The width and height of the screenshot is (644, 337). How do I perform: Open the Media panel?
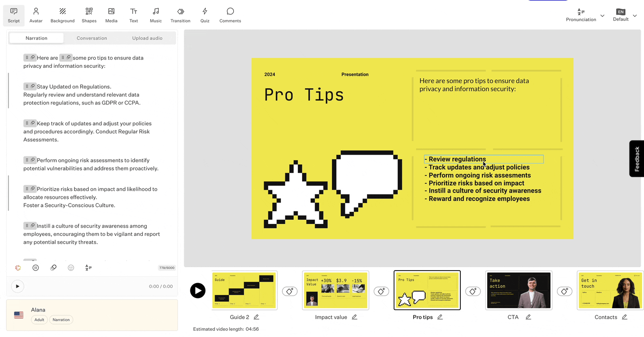111,15
